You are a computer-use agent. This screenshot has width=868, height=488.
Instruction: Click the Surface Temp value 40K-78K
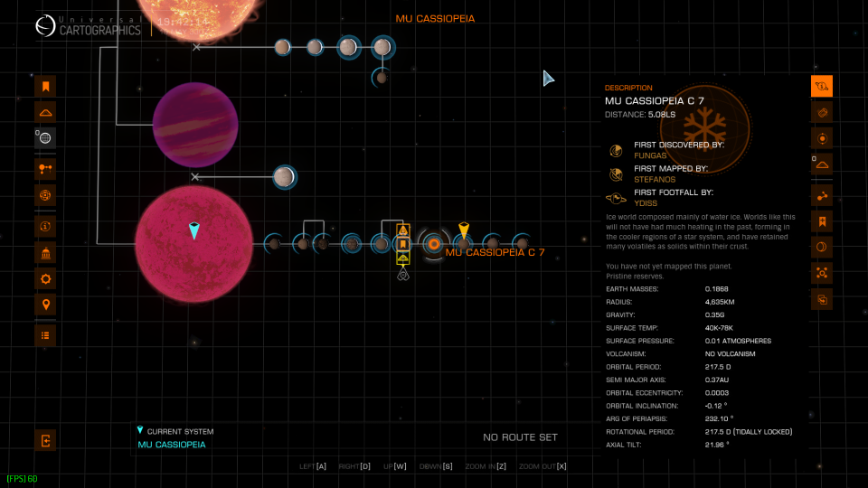pyautogui.click(x=719, y=328)
